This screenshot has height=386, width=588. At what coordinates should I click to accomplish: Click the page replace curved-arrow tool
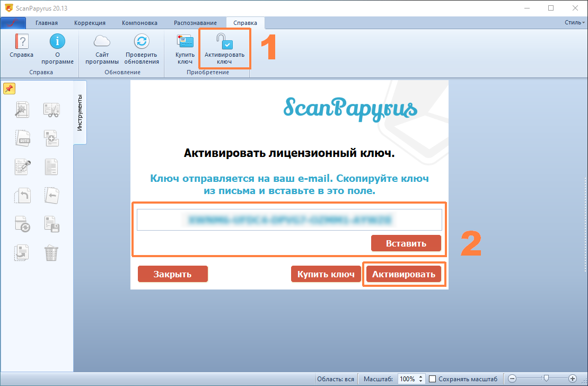click(x=21, y=252)
